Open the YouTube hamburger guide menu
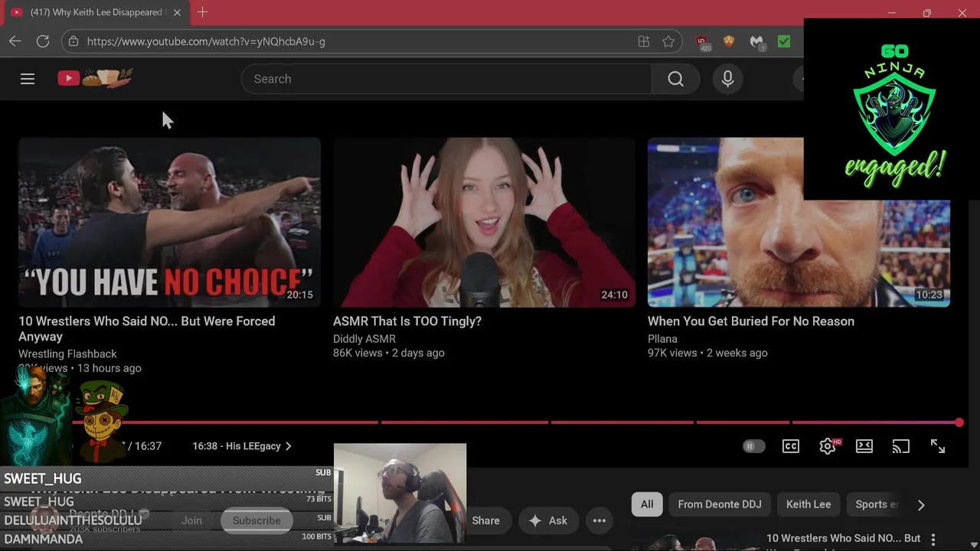The width and height of the screenshot is (980, 551). click(28, 79)
